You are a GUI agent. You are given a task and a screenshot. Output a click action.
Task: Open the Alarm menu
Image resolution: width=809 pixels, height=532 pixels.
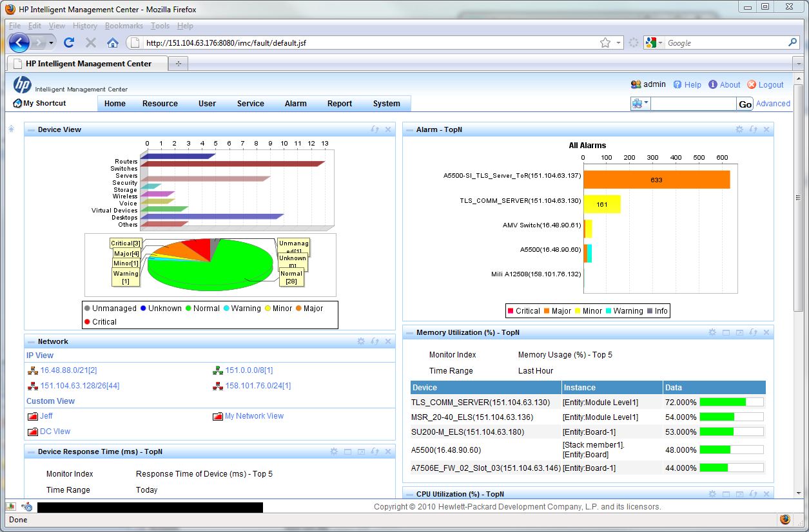click(x=296, y=104)
